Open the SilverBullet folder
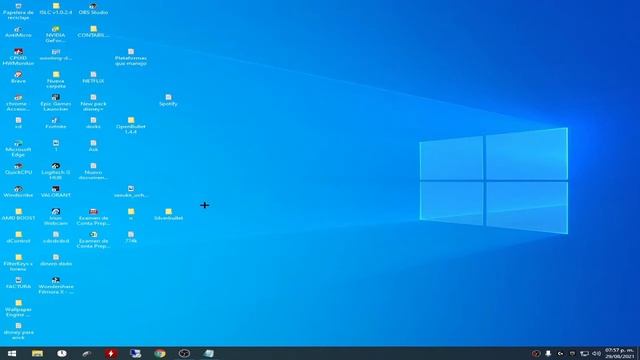This screenshot has height=360, width=640. 168,215
